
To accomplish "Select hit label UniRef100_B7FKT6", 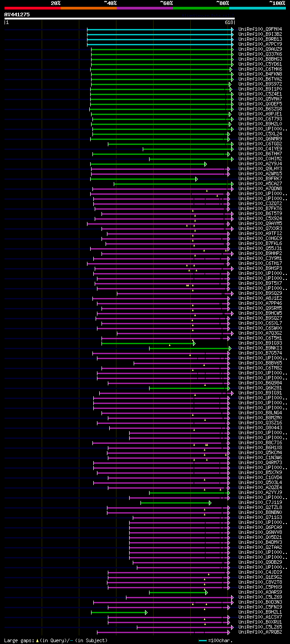I will point(260,208).
